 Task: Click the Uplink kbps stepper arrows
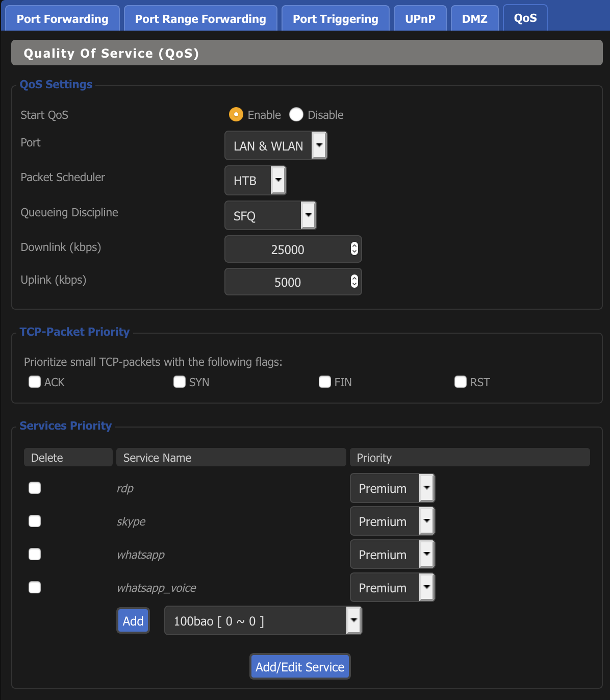(x=354, y=282)
